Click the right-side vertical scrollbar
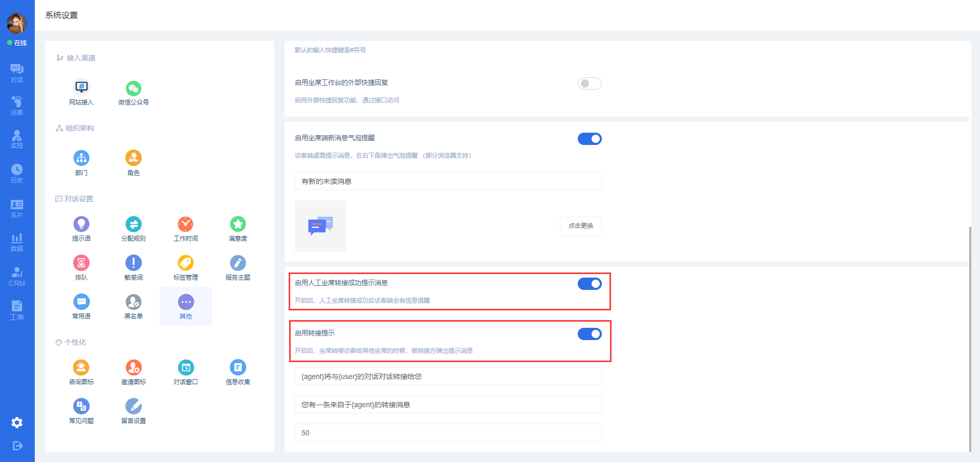980x462 pixels. click(970, 338)
